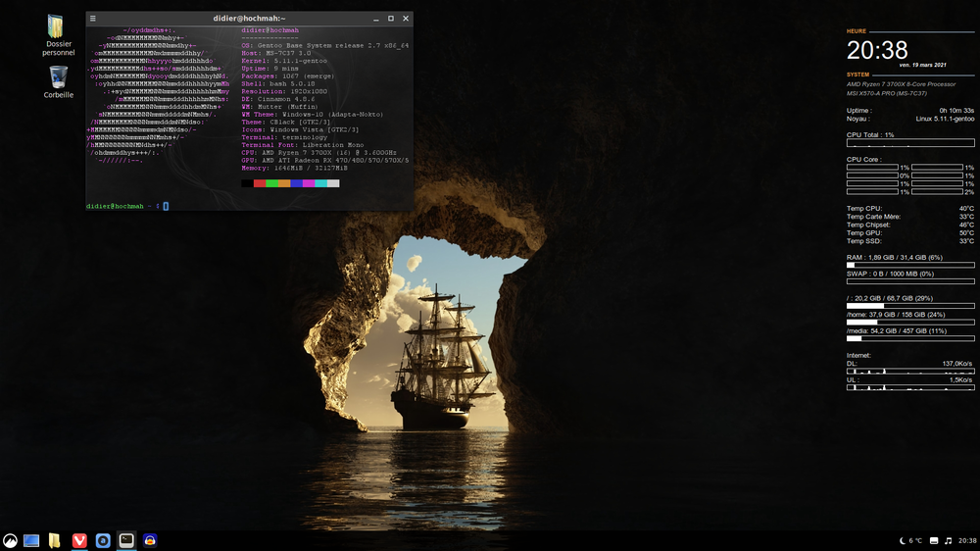Click the show desktop icon in the panel
980x551 pixels.
pyautogui.click(x=31, y=540)
